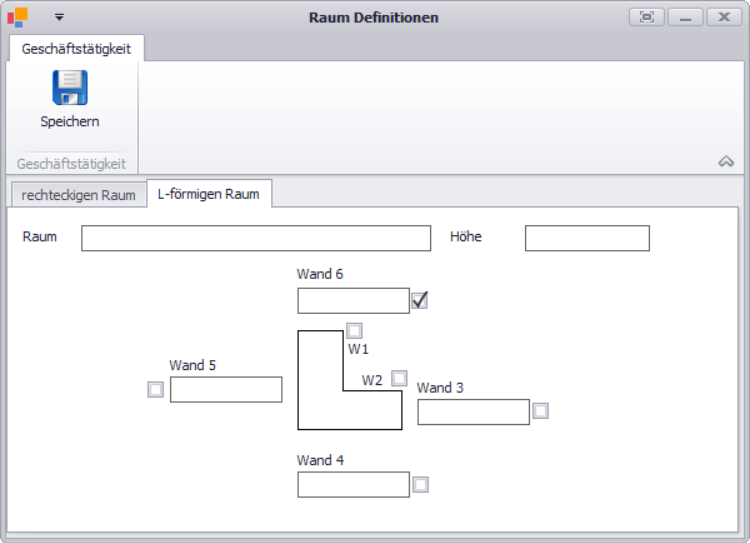This screenshot has height=543, width=750.
Task: Tick the checkbox beside Wand 4
Action: click(x=420, y=484)
